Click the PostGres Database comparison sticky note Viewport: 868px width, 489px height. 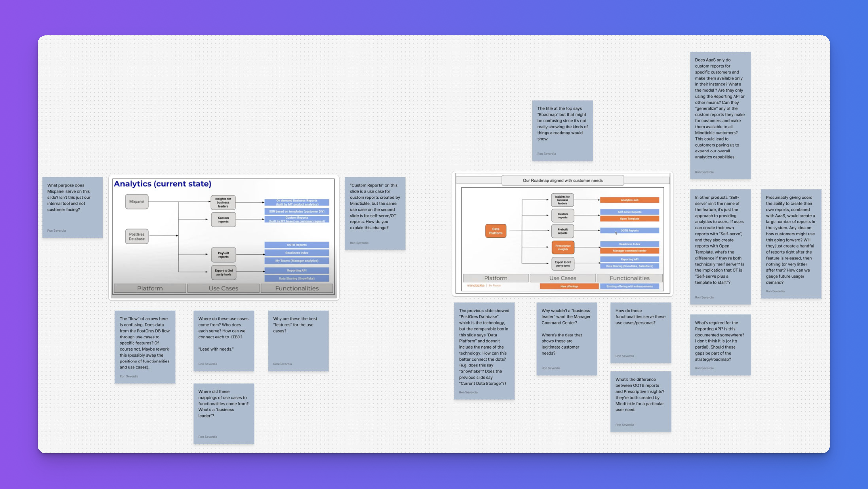tap(484, 351)
